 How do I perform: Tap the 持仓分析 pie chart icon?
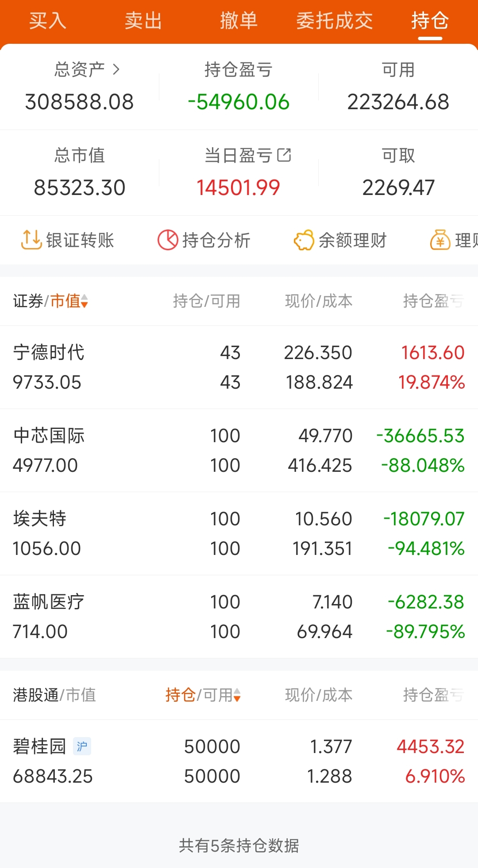coord(168,240)
